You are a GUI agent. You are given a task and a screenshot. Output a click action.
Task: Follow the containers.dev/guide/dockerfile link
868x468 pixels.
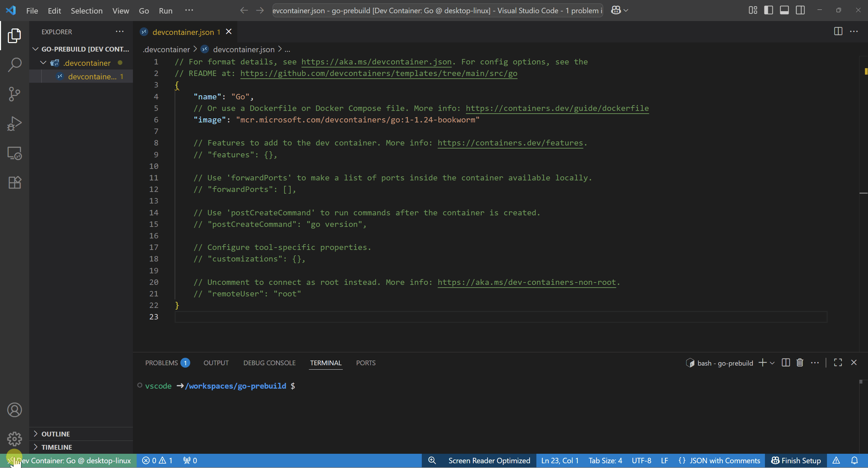[557, 108]
